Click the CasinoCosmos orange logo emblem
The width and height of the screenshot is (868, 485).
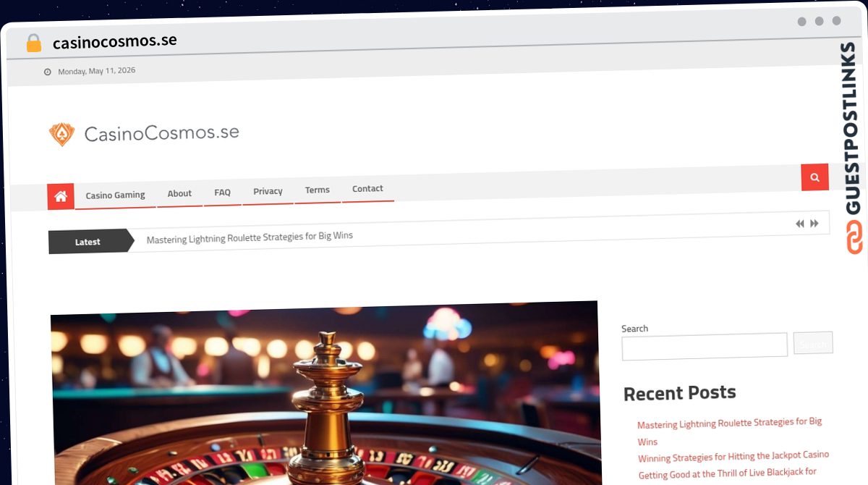[61, 134]
